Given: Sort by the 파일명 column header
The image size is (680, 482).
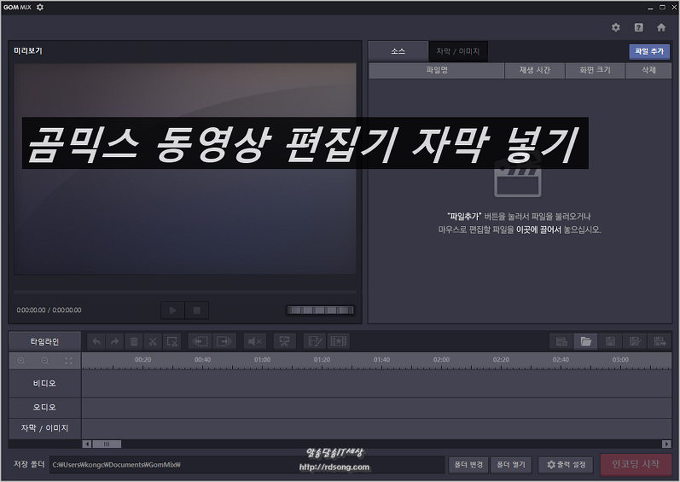Looking at the screenshot, I should click(437, 70).
